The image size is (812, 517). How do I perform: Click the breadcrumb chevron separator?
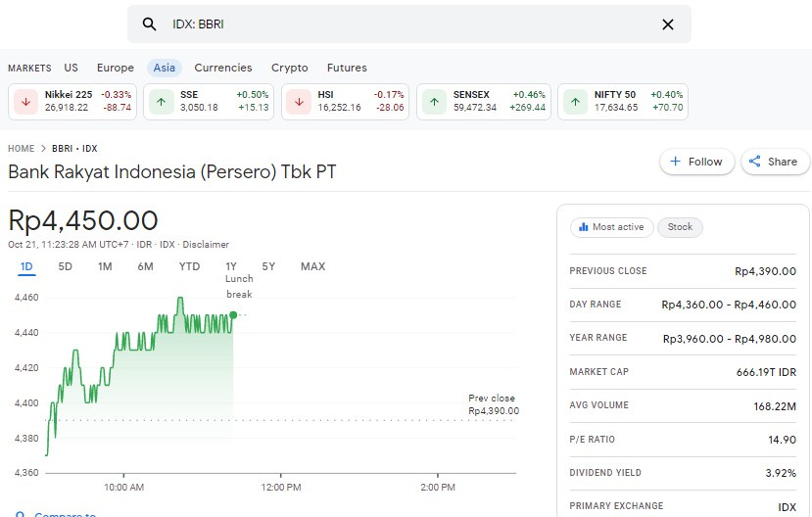[x=43, y=149]
